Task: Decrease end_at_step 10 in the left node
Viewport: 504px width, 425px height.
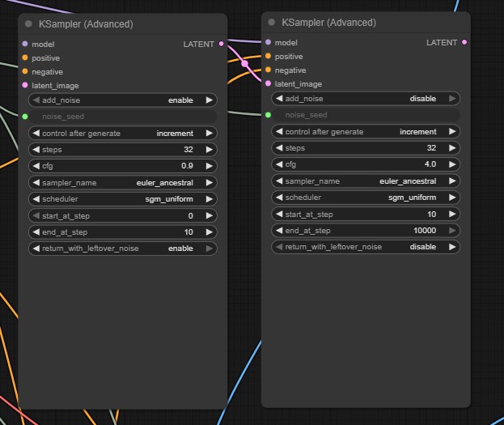Action: pyautogui.click(x=36, y=232)
